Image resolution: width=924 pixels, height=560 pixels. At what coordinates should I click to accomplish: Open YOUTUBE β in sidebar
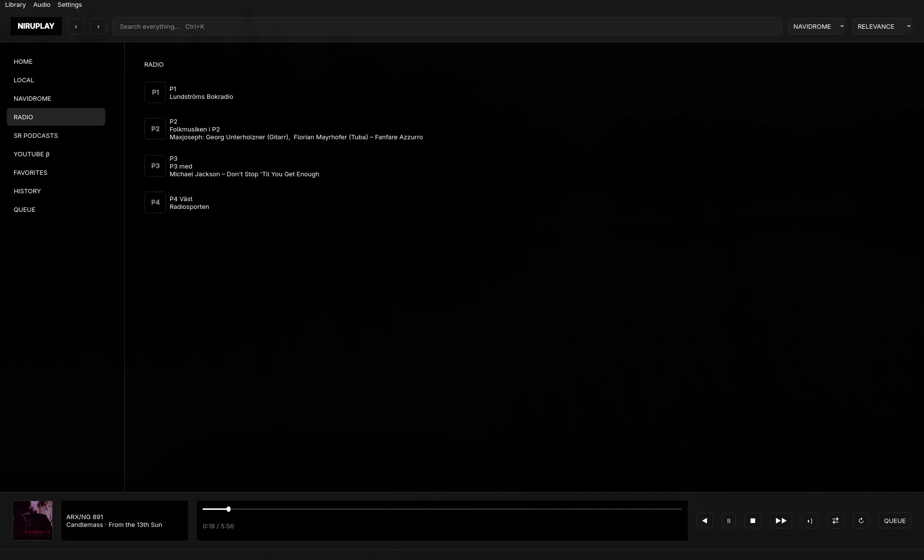(x=56, y=154)
